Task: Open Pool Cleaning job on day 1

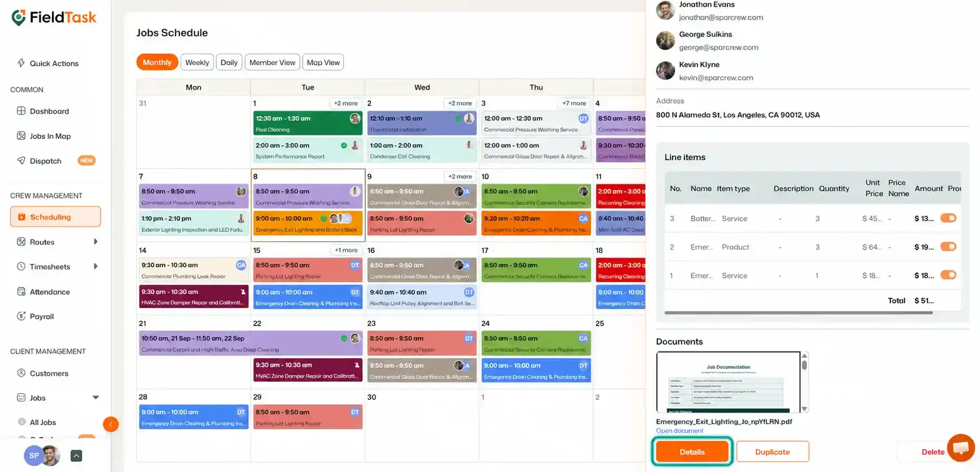Action: point(308,123)
